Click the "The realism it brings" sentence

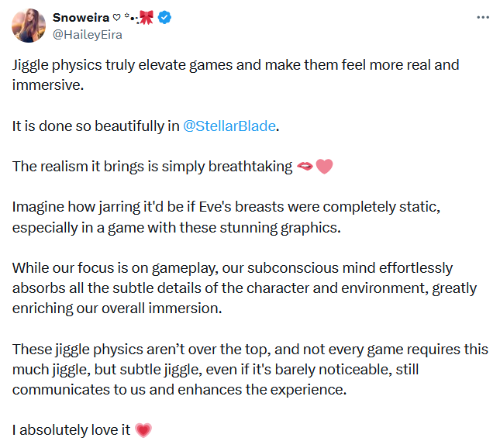coord(152,167)
